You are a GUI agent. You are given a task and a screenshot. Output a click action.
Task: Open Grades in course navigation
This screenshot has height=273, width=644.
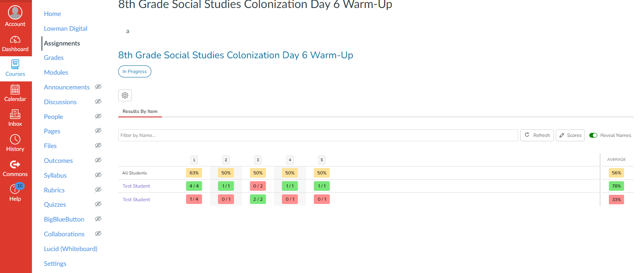pyautogui.click(x=54, y=57)
